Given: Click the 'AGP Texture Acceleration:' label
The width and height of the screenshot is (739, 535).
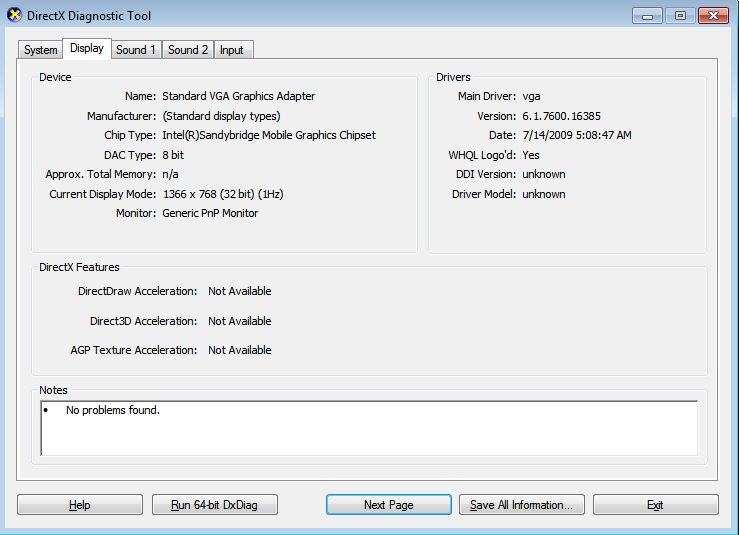Looking at the screenshot, I should tap(134, 350).
